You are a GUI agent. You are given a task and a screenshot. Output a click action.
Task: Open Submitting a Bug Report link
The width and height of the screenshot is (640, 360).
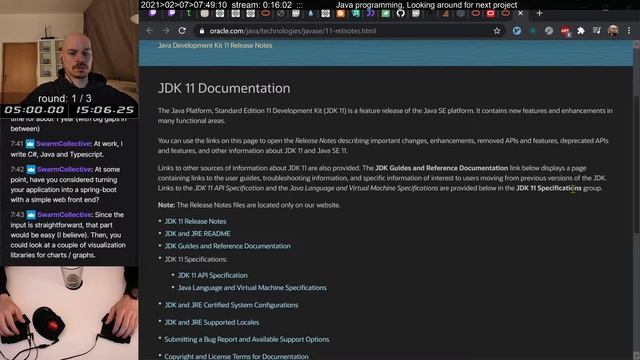(x=247, y=339)
